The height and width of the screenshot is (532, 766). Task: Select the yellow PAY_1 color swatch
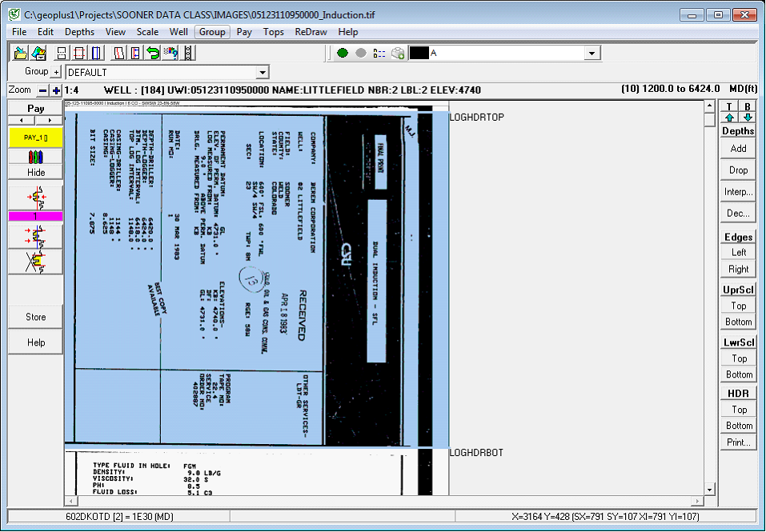[36, 138]
